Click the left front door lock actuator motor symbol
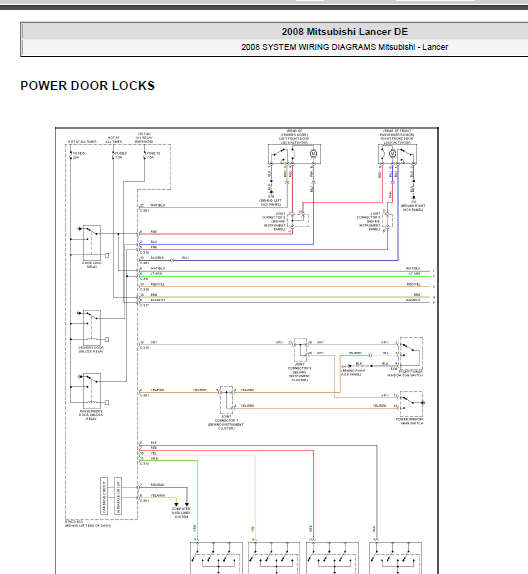The image size is (528, 574). [313, 154]
